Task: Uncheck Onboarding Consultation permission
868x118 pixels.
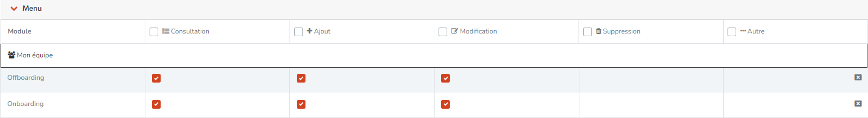Action: tap(156, 104)
